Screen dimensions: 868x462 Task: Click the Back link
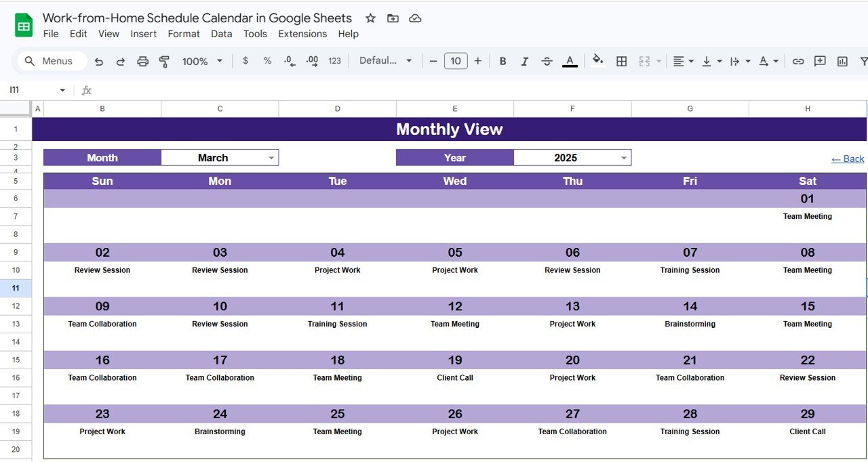847,159
